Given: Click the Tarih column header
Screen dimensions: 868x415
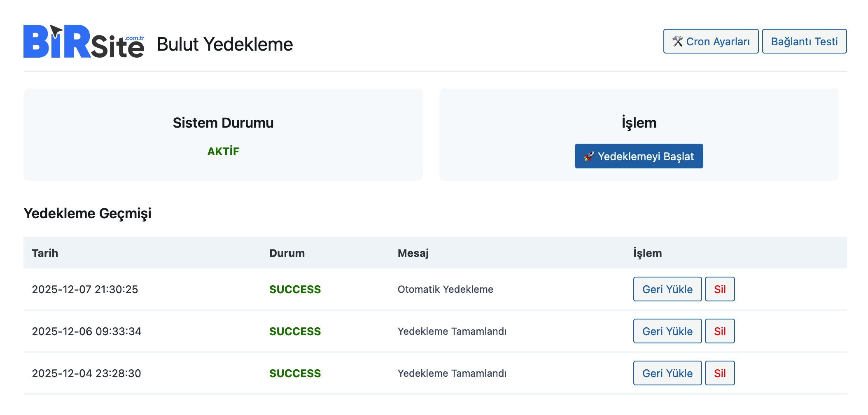Looking at the screenshot, I should pyautogui.click(x=45, y=253).
